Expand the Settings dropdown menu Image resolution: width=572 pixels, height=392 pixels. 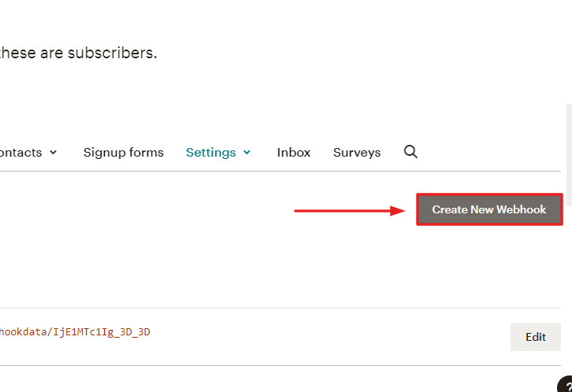[x=218, y=152]
